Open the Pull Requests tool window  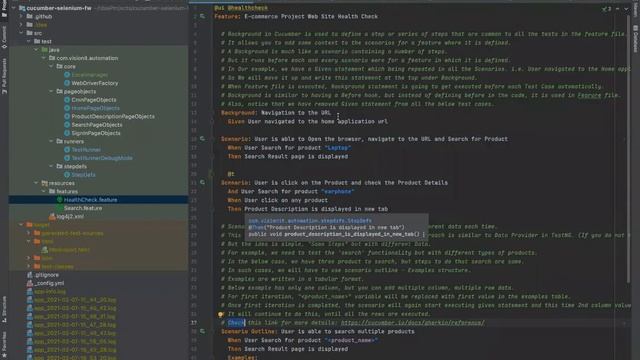[x=4, y=76]
